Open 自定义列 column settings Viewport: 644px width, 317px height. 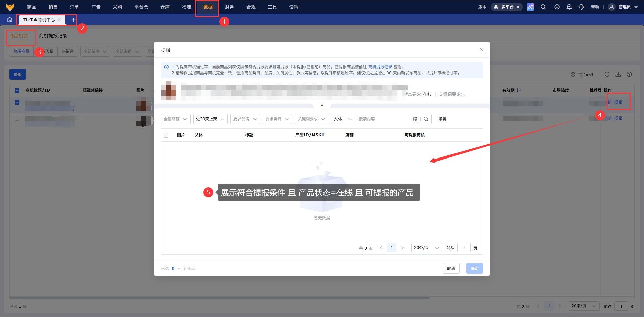coord(582,75)
